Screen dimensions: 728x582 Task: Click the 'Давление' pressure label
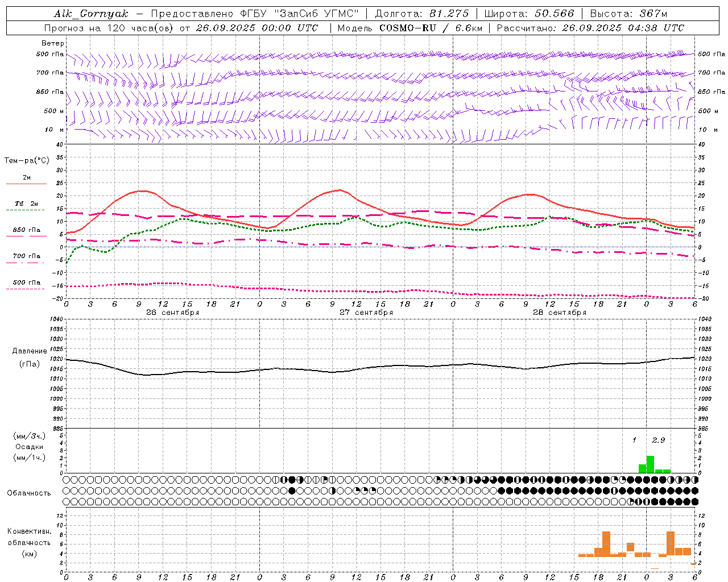tap(30, 351)
